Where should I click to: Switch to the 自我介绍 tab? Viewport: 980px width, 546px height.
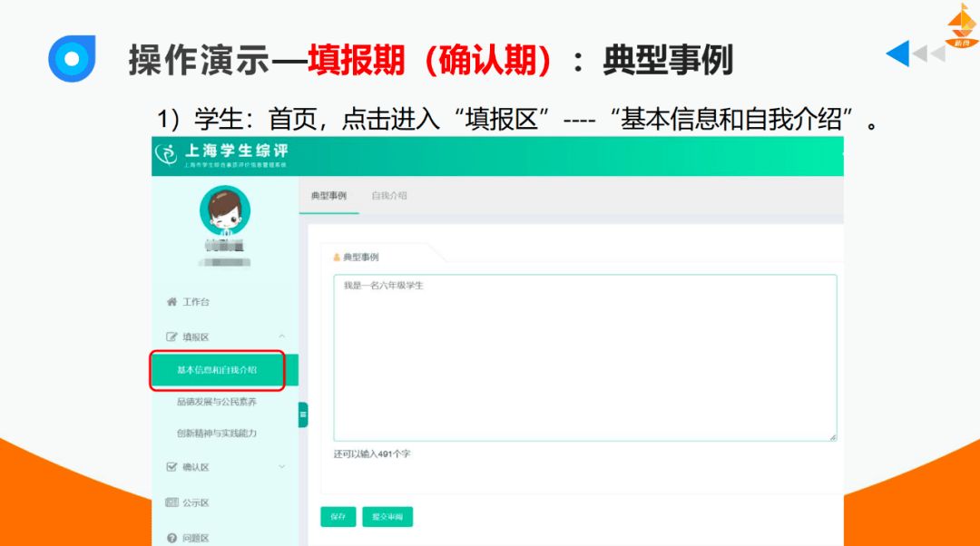(388, 196)
